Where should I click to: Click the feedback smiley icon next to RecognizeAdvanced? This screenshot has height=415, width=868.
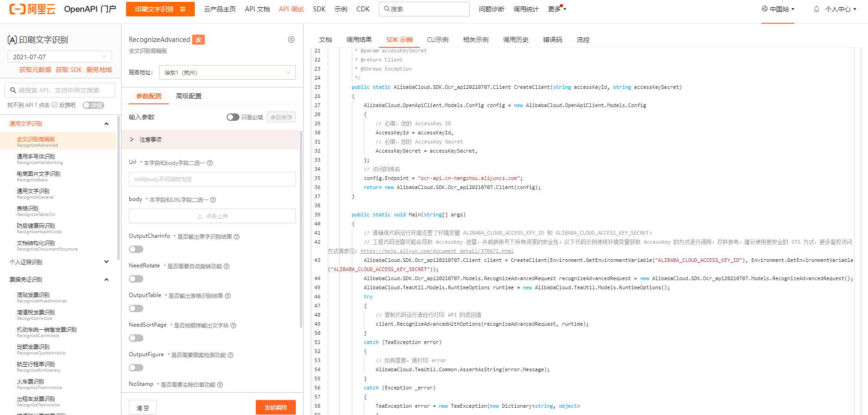[x=291, y=40]
